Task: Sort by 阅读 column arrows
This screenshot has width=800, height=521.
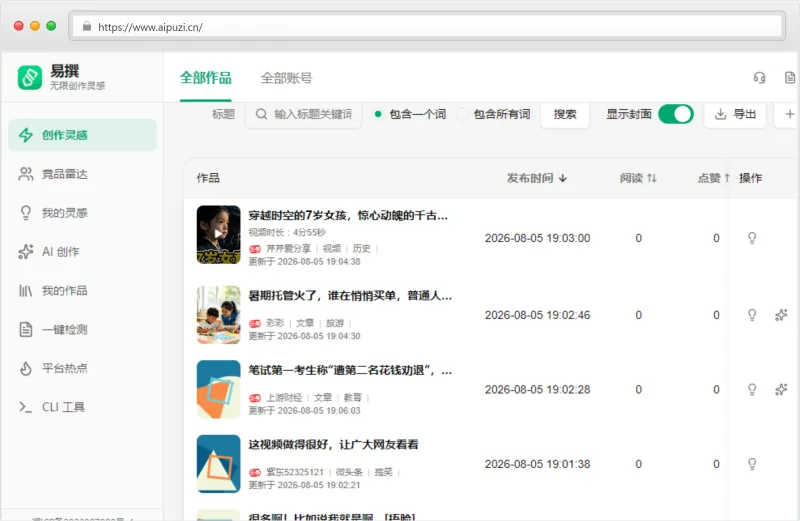Action: (652, 178)
